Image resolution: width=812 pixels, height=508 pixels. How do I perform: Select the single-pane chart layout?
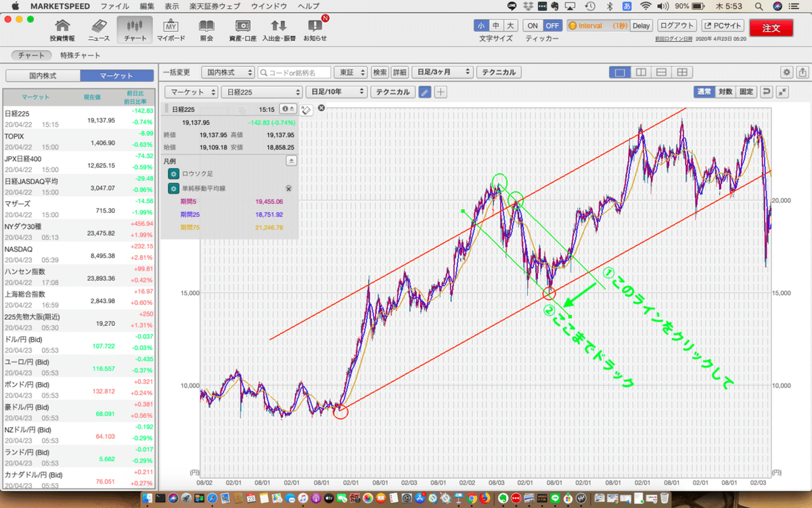pyautogui.click(x=619, y=72)
